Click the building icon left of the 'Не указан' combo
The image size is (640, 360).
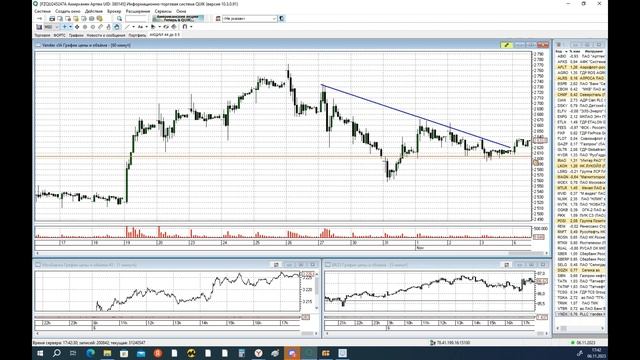coord(218,19)
